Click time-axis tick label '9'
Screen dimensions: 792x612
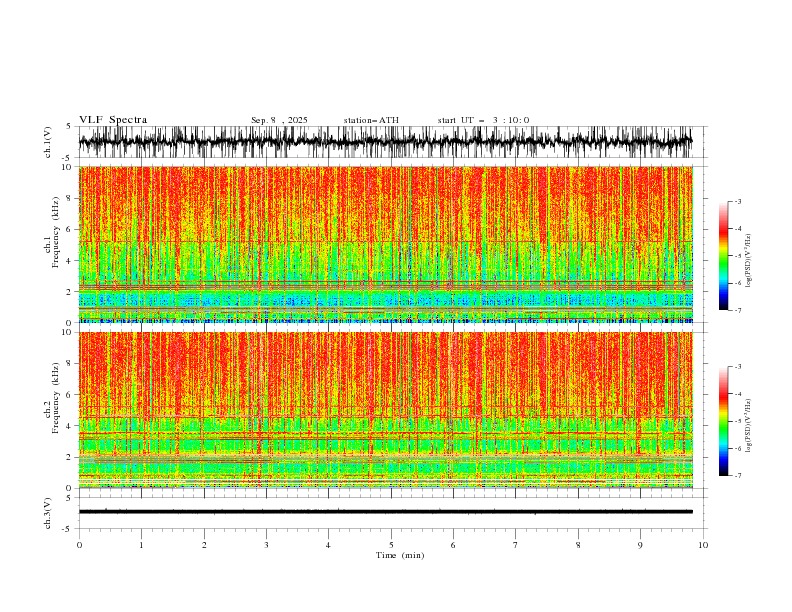[x=640, y=545]
